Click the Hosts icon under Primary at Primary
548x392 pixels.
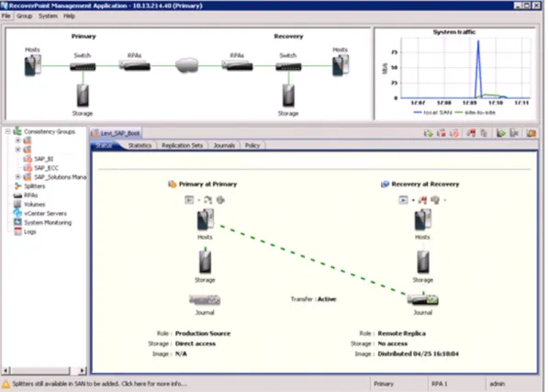[206, 219]
